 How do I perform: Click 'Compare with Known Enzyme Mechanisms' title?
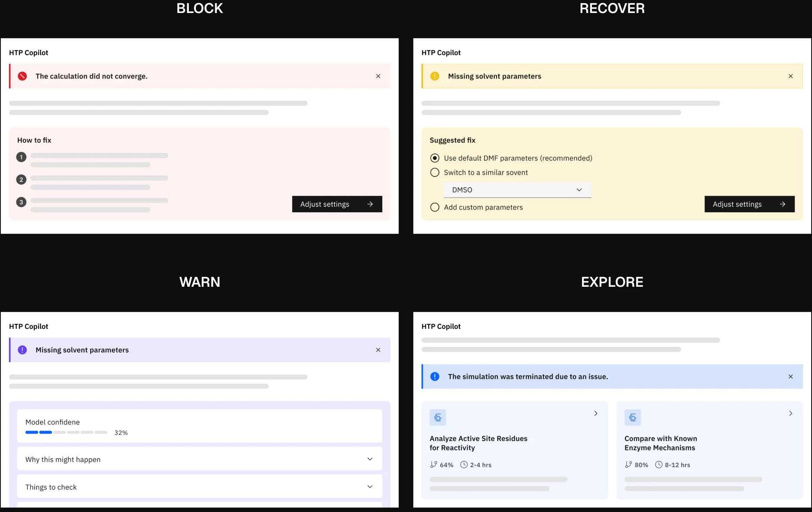661,443
